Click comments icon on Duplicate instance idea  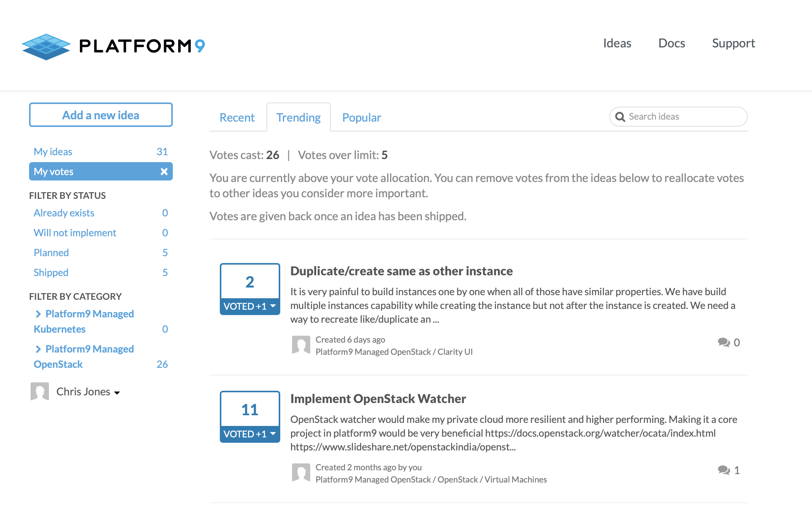(724, 342)
